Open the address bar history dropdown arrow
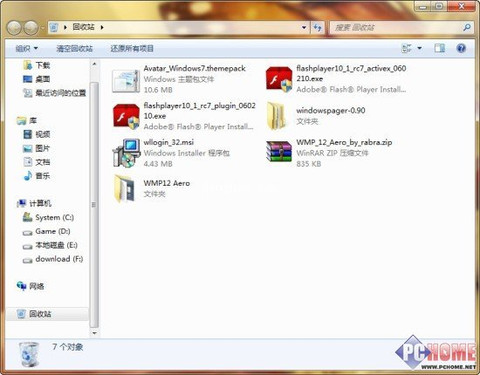The width and height of the screenshot is (480, 375). [304, 27]
